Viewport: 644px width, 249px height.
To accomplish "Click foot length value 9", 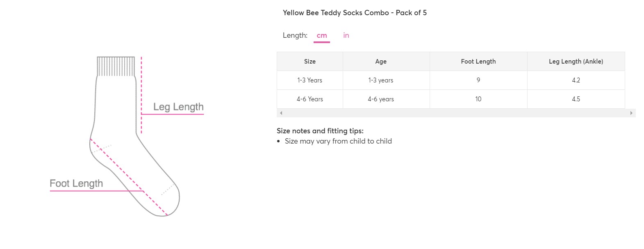I will (478, 80).
